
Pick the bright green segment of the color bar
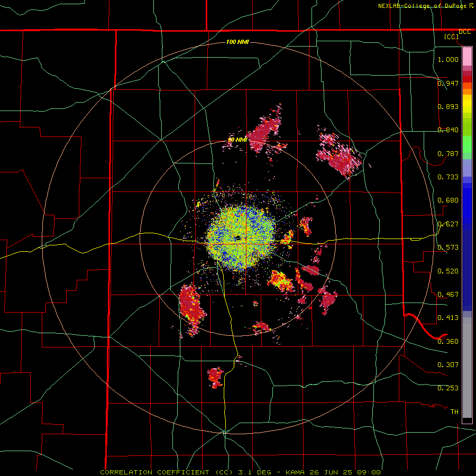467,144
